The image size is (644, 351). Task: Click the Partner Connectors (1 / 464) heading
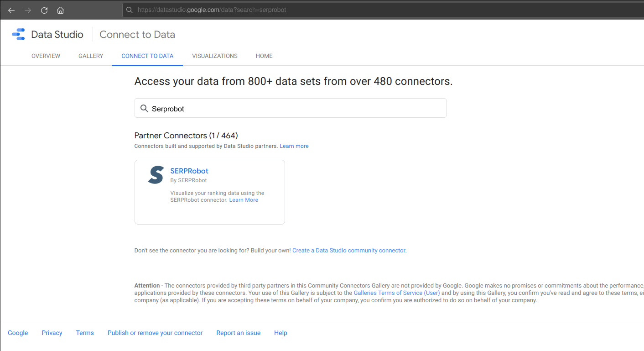[186, 136]
